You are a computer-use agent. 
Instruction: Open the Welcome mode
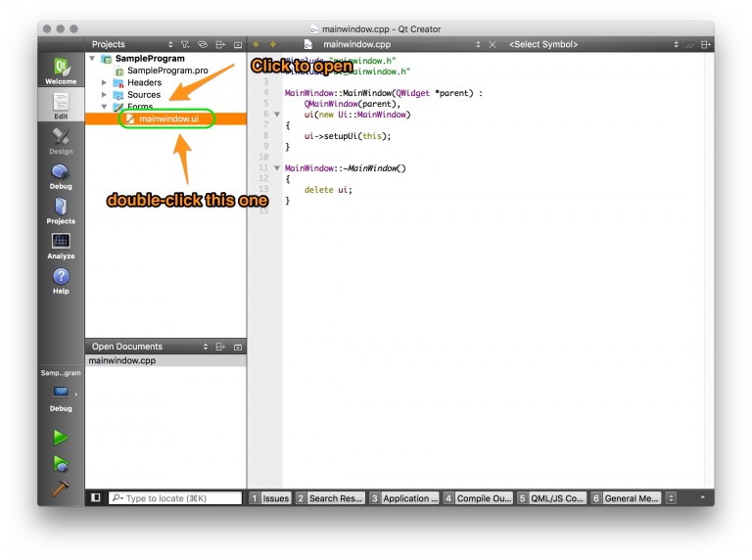coord(61,70)
